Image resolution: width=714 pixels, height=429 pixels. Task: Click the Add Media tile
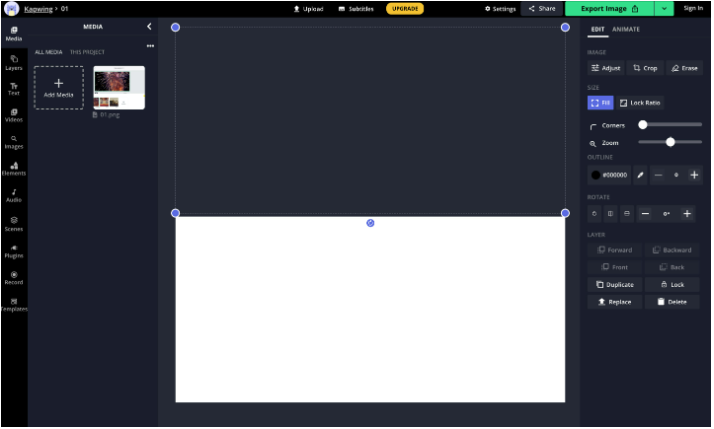pos(59,87)
